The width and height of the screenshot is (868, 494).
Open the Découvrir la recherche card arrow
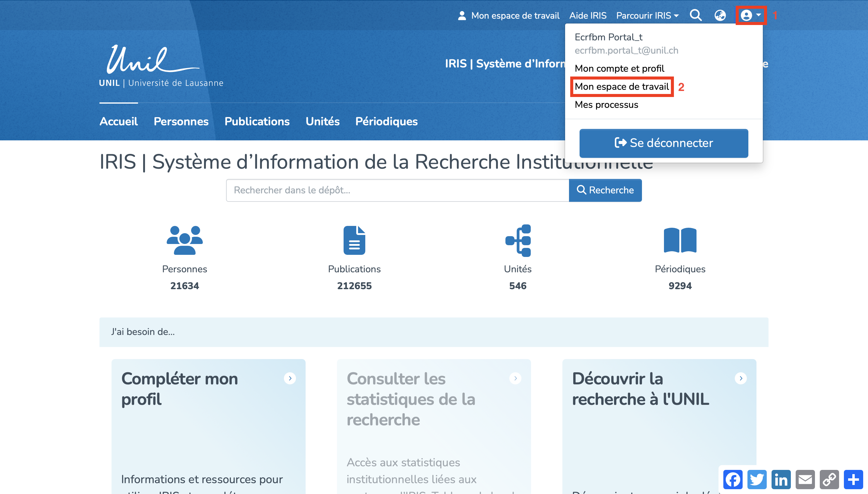point(741,378)
